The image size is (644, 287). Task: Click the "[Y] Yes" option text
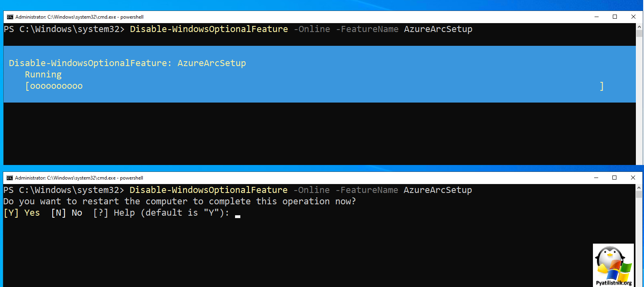(x=22, y=213)
